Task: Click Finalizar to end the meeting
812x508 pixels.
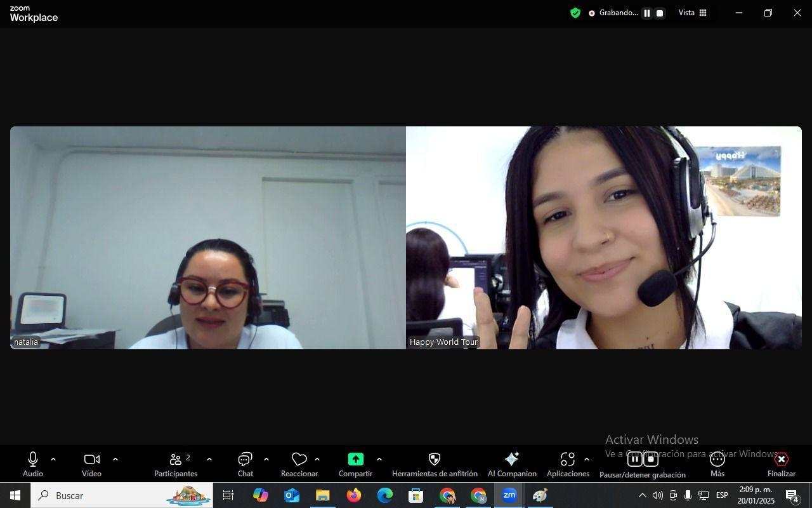Action: [782, 464]
